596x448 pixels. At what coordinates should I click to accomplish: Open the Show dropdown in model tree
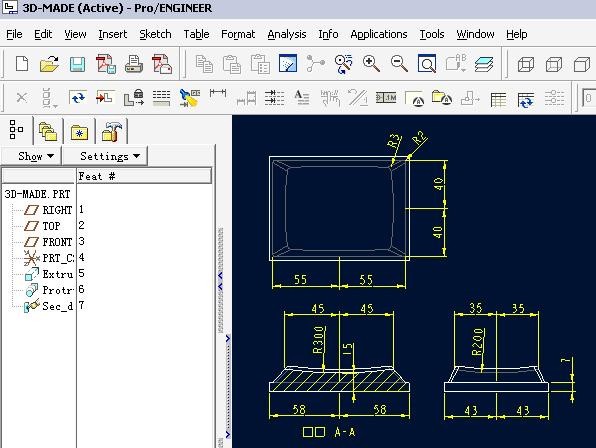tap(31, 156)
